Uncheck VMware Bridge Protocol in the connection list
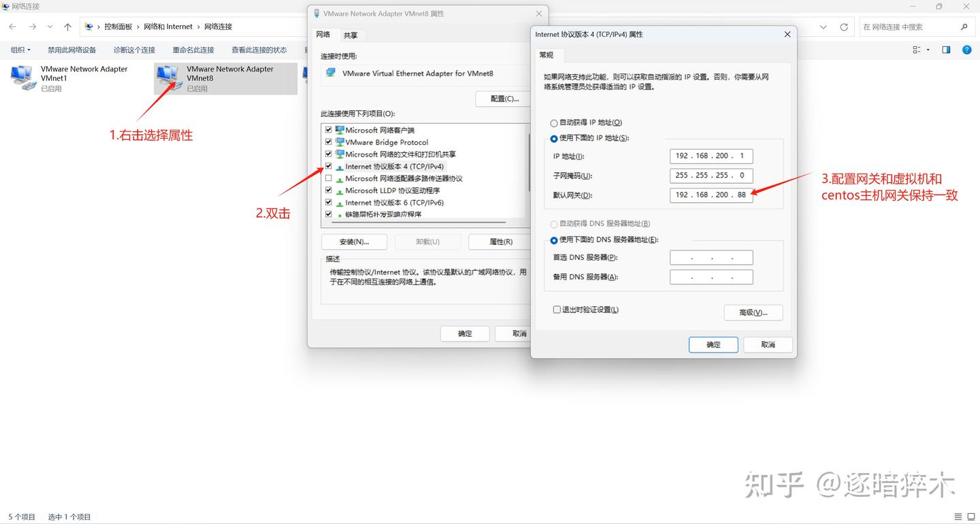 point(328,142)
